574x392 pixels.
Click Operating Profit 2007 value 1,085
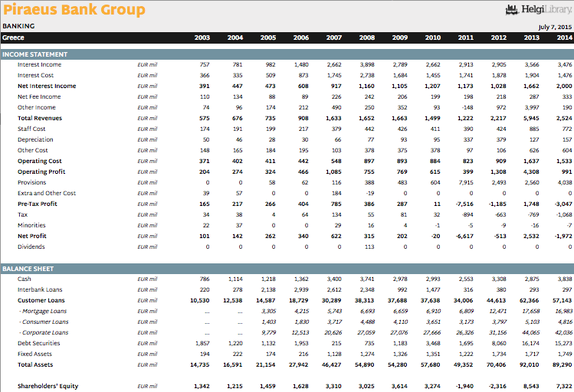[333, 171]
